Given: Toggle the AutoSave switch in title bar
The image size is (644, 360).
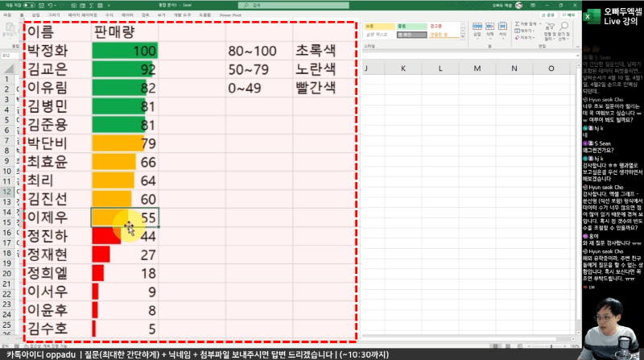Looking at the screenshot, I should 29,6.
